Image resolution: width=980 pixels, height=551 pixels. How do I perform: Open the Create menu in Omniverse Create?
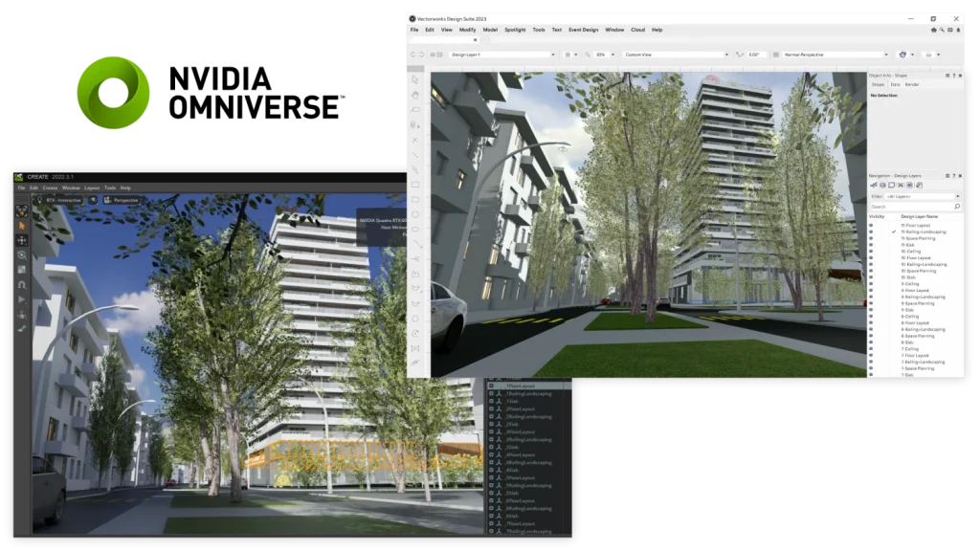pyautogui.click(x=50, y=188)
